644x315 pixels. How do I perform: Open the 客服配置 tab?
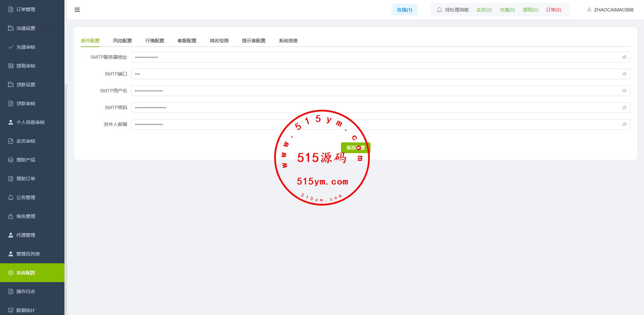187,41
